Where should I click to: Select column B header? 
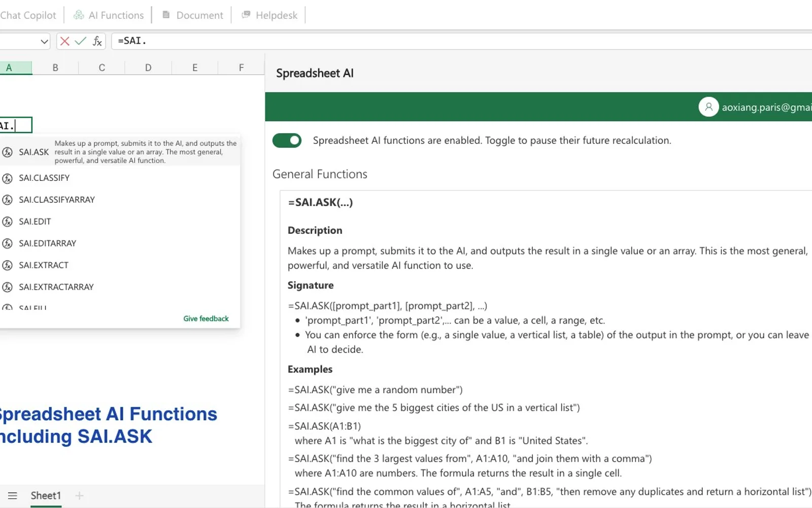(x=55, y=68)
